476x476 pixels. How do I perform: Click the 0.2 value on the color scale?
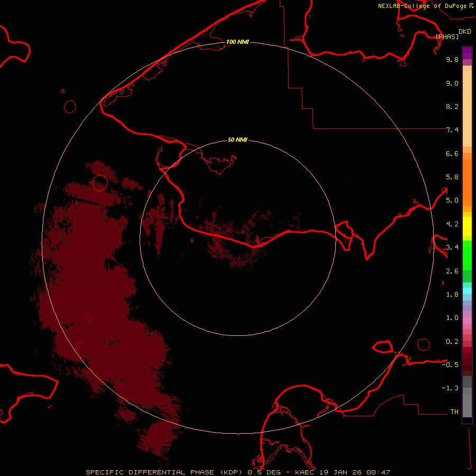[x=452, y=342]
